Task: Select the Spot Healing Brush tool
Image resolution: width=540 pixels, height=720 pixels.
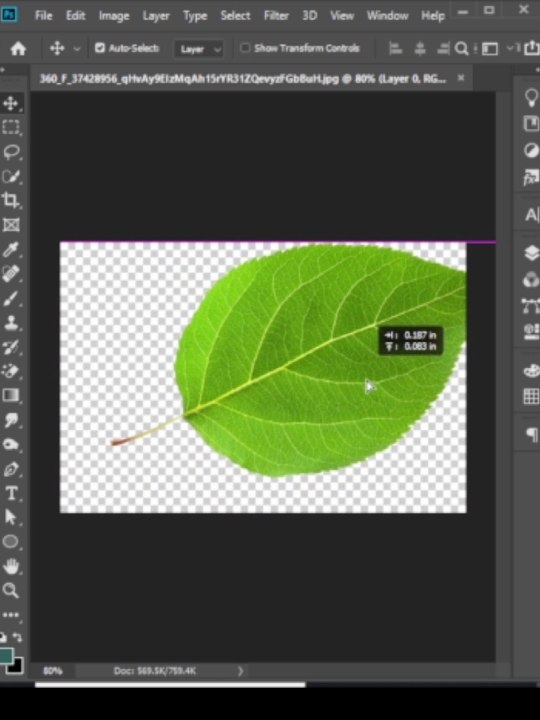Action: click(11, 274)
